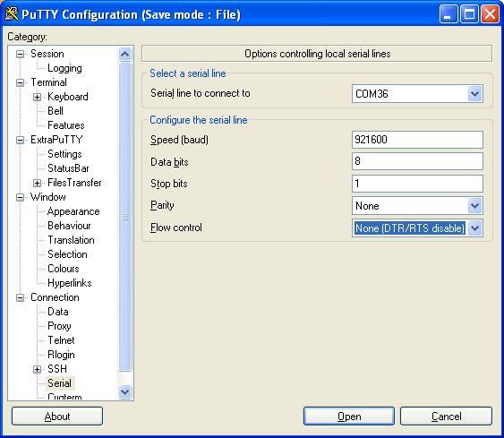
Task: Click the Open button
Action: click(x=349, y=417)
